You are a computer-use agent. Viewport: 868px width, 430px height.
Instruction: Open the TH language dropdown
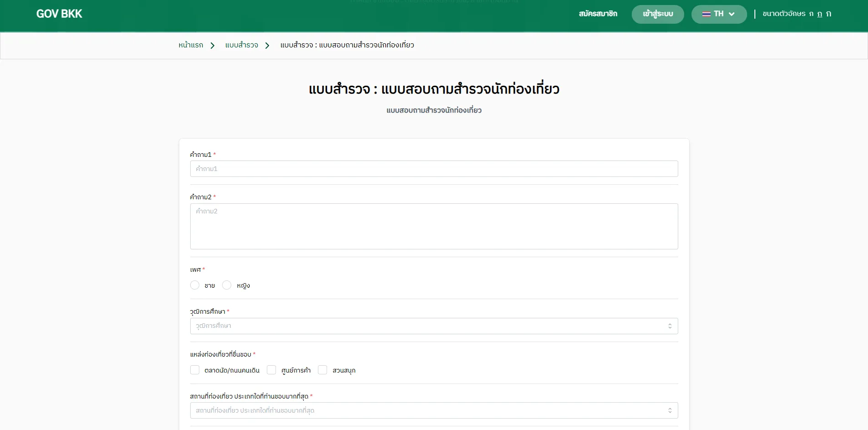pyautogui.click(x=719, y=14)
